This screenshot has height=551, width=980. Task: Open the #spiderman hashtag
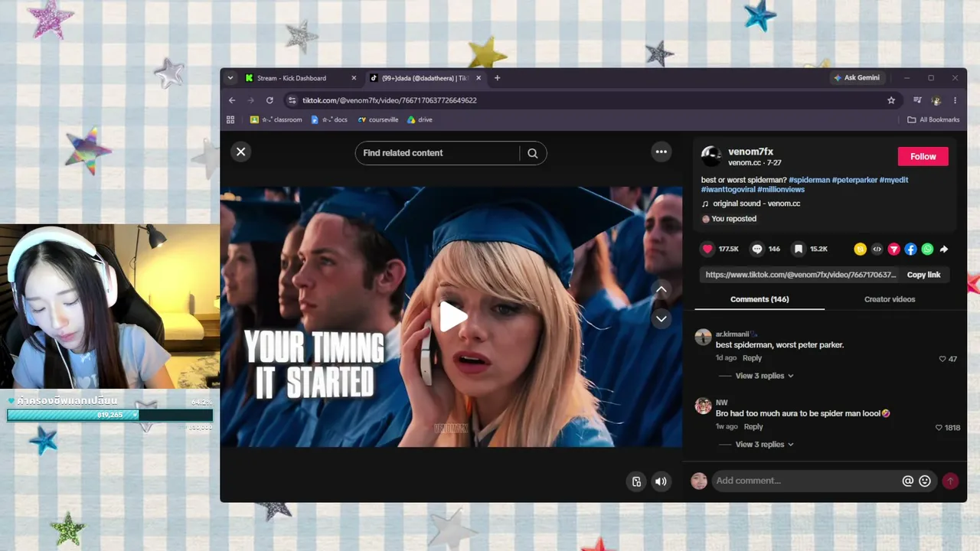pyautogui.click(x=809, y=180)
